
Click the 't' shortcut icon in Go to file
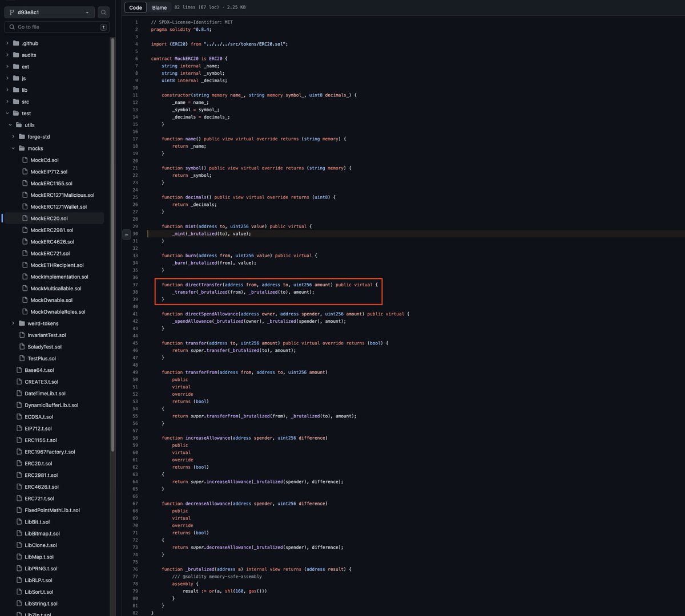pos(103,27)
